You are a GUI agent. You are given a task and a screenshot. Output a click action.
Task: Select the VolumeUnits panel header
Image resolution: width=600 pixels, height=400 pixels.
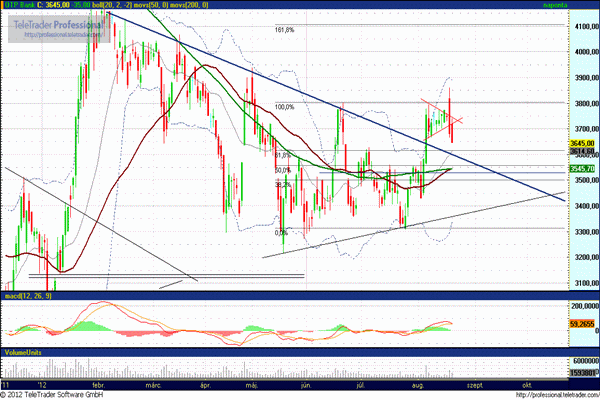pos(22,352)
